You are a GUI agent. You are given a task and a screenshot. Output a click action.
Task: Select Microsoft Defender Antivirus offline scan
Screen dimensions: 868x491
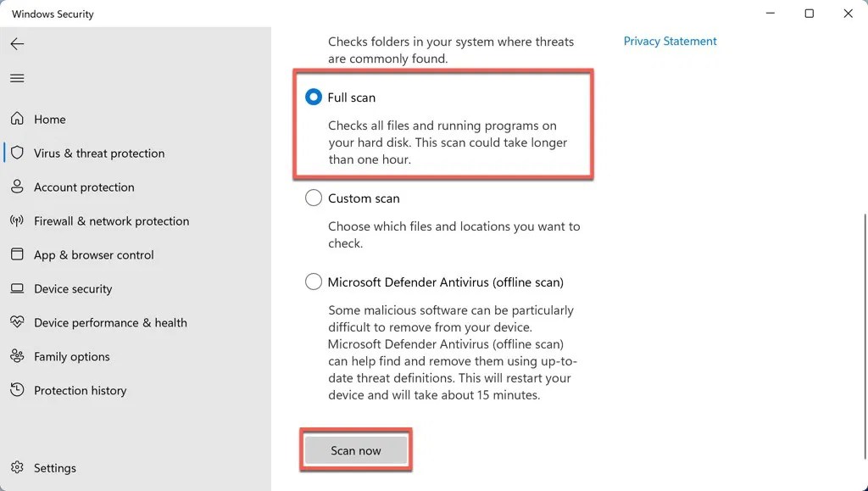pyautogui.click(x=313, y=281)
